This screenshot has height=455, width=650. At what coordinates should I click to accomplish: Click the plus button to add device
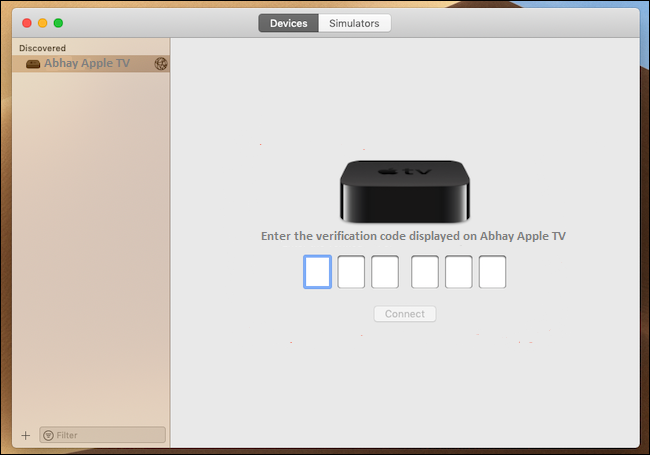click(x=26, y=435)
